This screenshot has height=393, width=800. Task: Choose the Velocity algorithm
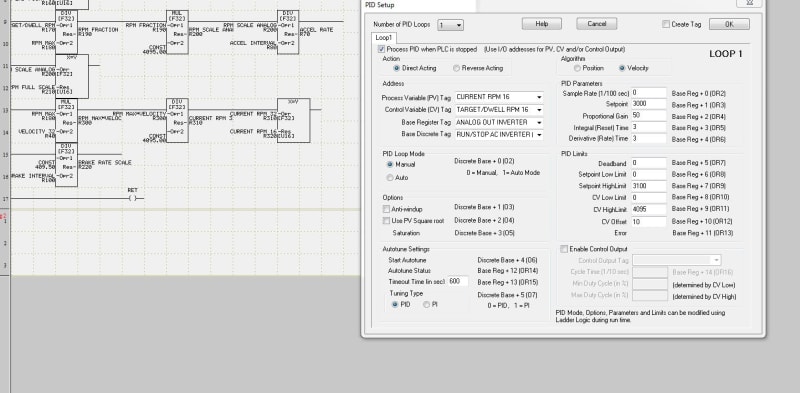tap(621, 68)
